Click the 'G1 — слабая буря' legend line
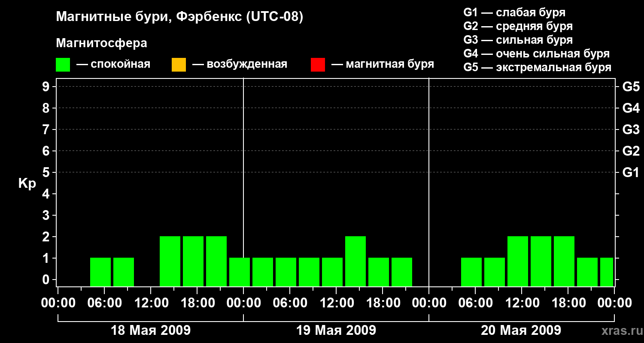644x343 pixels. pos(514,12)
